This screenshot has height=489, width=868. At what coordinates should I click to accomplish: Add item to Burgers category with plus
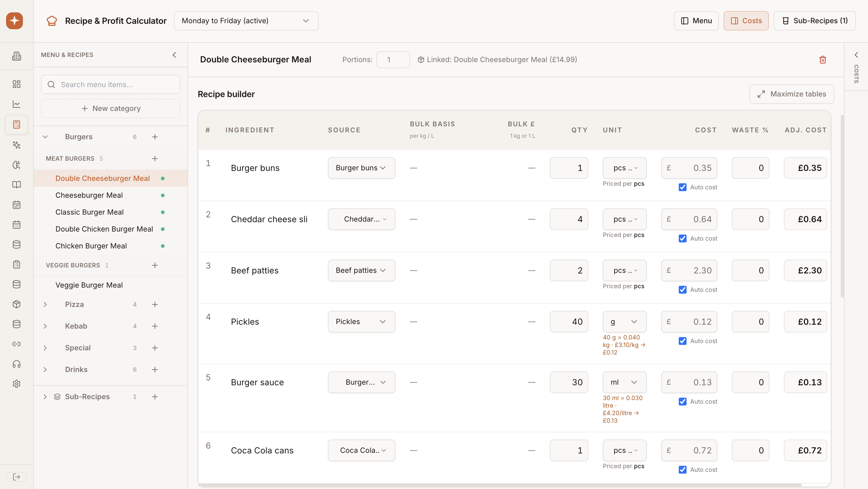155,137
